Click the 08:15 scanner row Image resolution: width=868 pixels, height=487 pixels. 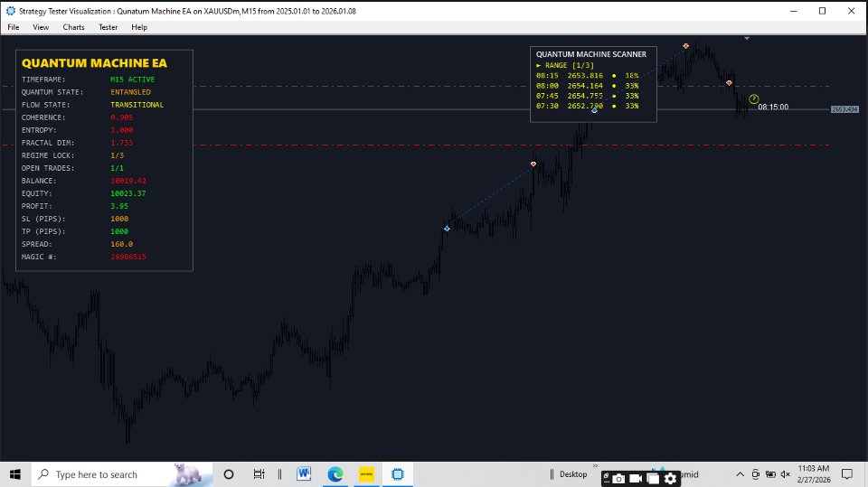tap(588, 76)
